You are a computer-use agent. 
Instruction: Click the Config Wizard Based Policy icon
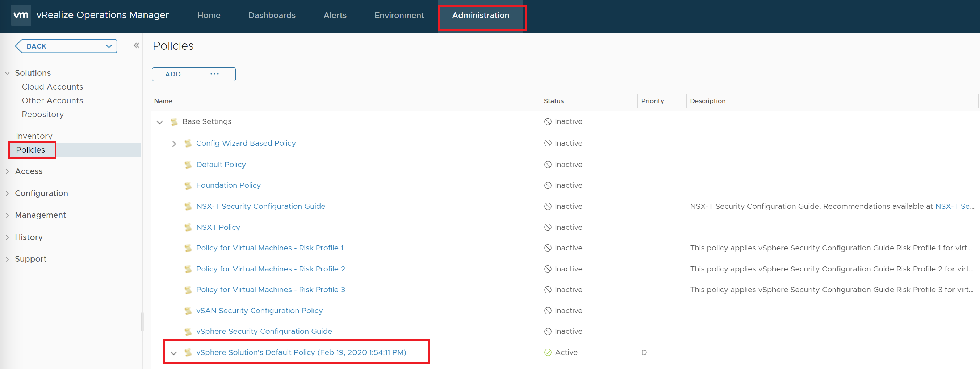(x=188, y=144)
